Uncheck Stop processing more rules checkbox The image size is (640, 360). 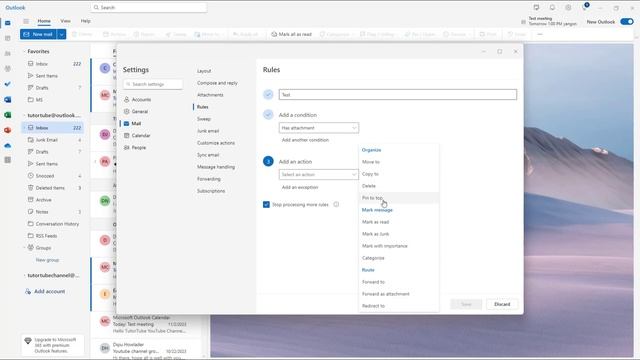tap(267, 204)
